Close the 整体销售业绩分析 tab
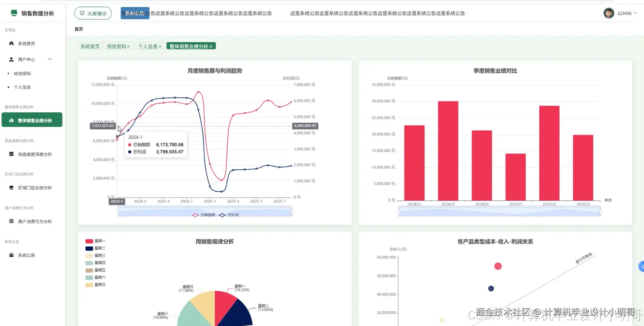644x326 pixels. [211, 47]
